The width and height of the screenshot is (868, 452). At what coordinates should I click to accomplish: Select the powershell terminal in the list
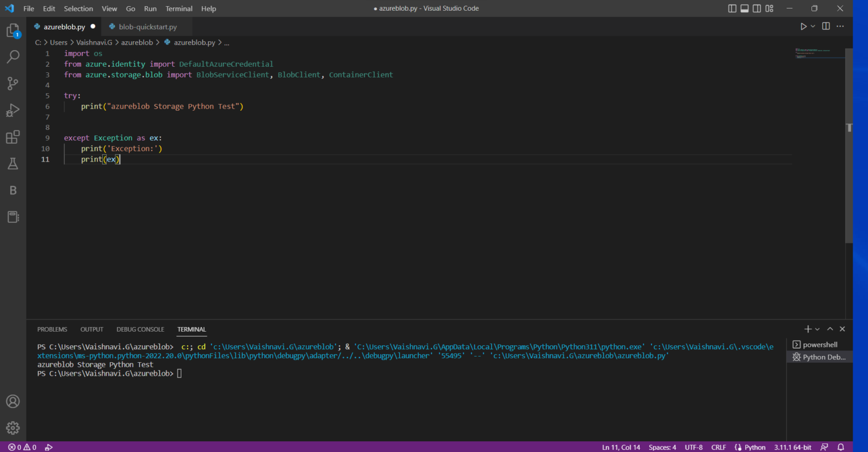[819, 344]
